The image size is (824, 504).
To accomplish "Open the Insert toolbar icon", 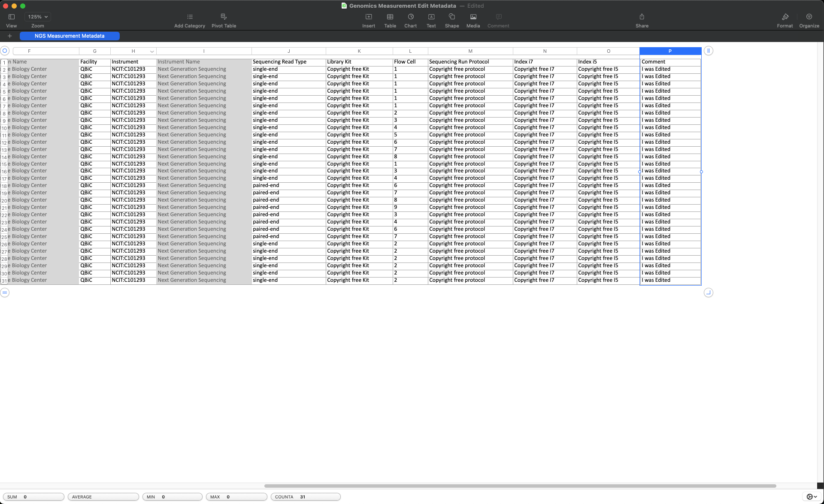I will click(368, 17).
